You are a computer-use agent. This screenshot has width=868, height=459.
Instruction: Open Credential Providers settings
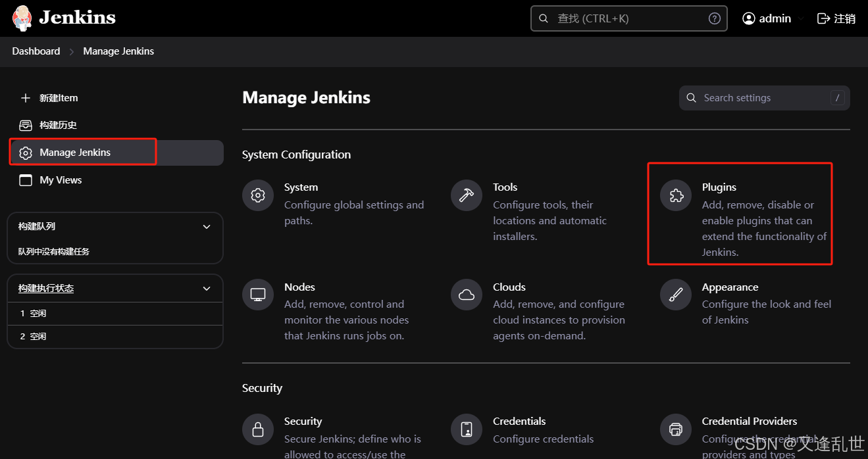[755, 436]
